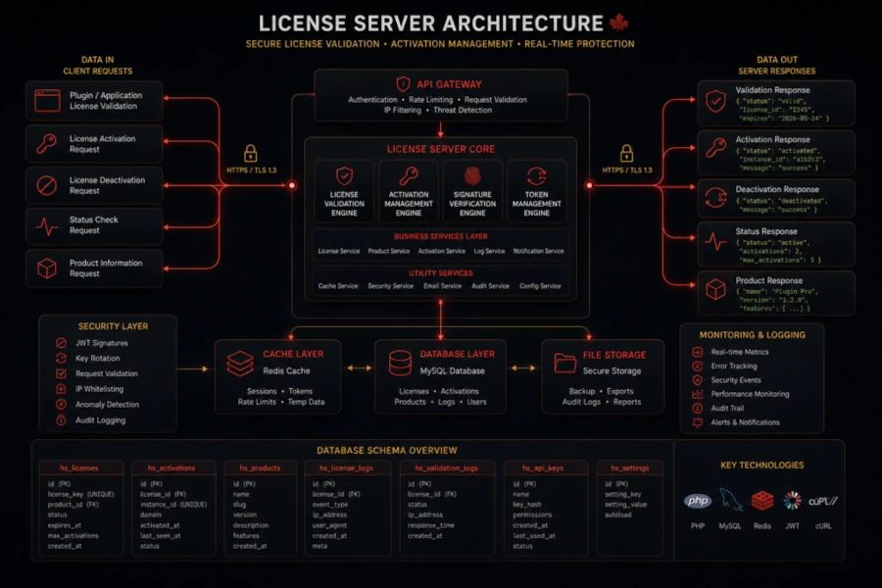Click the Activation Service label
Viewport: 882px width, 588px height.
(442, 251)
